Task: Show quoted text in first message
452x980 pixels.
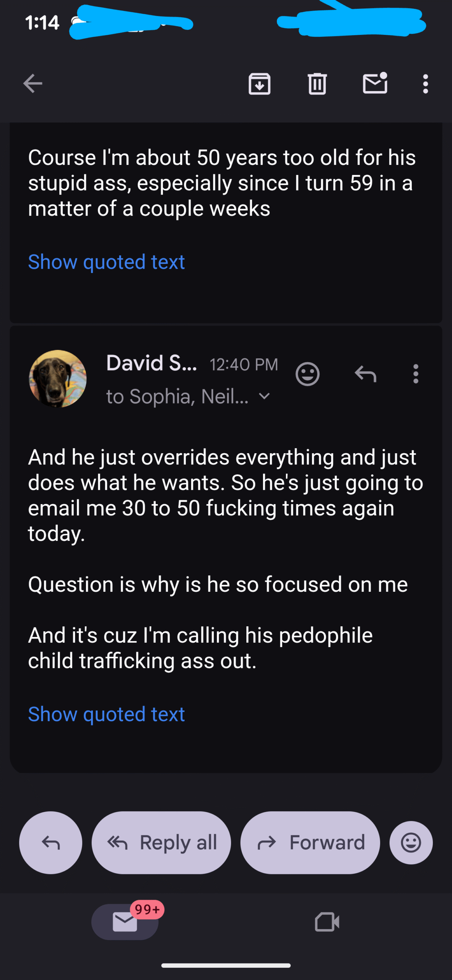Action: click(x=106, y=262)
